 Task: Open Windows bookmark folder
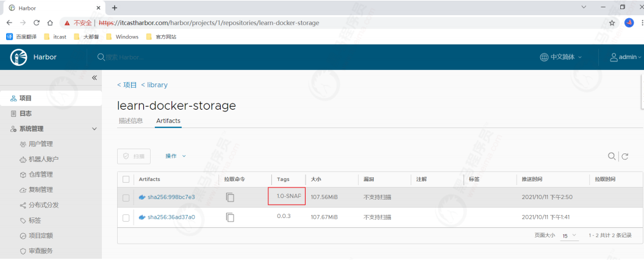tap(122, 37)
